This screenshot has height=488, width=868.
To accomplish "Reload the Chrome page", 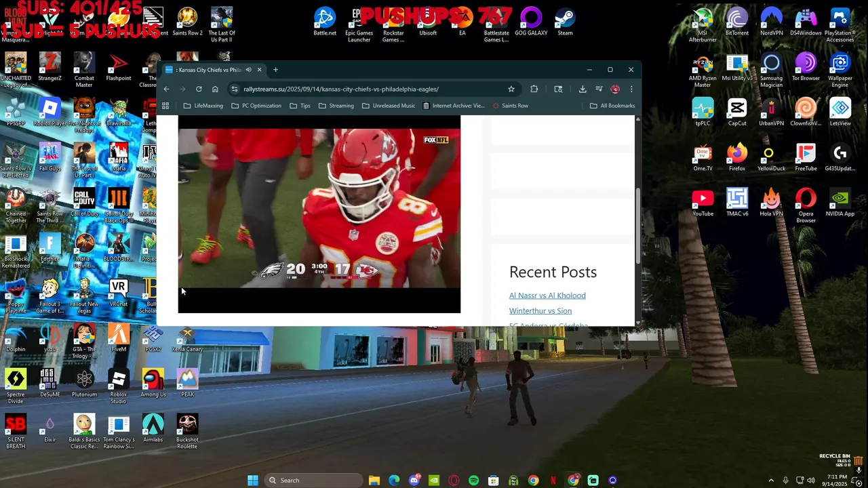I will [x=199, y=89].
